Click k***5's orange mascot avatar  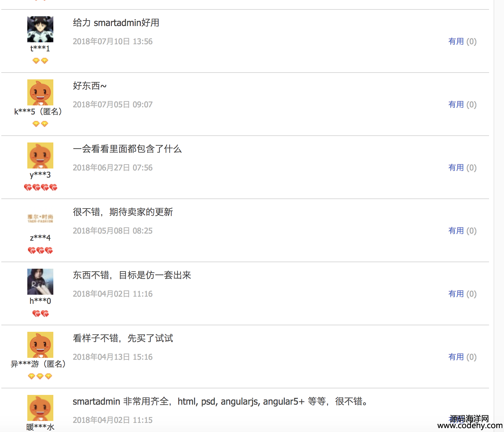[x=40, y=92]
